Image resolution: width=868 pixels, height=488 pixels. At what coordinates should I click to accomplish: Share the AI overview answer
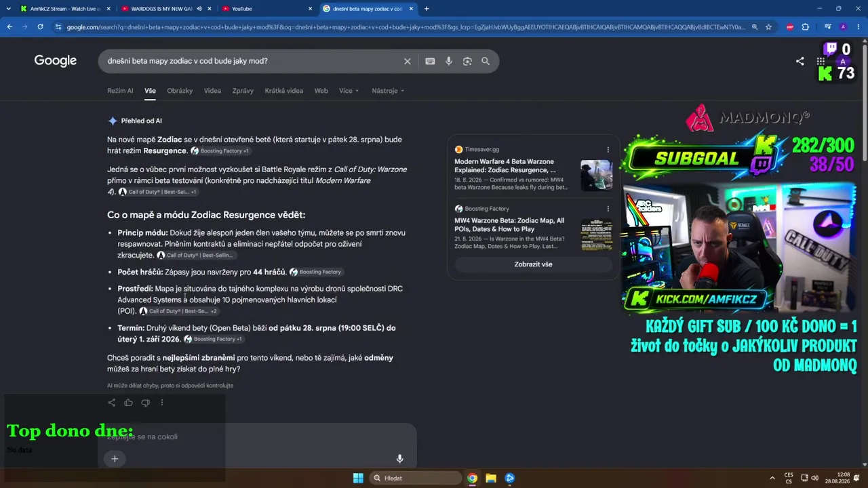pyautogui.click(x=112, y=403)
